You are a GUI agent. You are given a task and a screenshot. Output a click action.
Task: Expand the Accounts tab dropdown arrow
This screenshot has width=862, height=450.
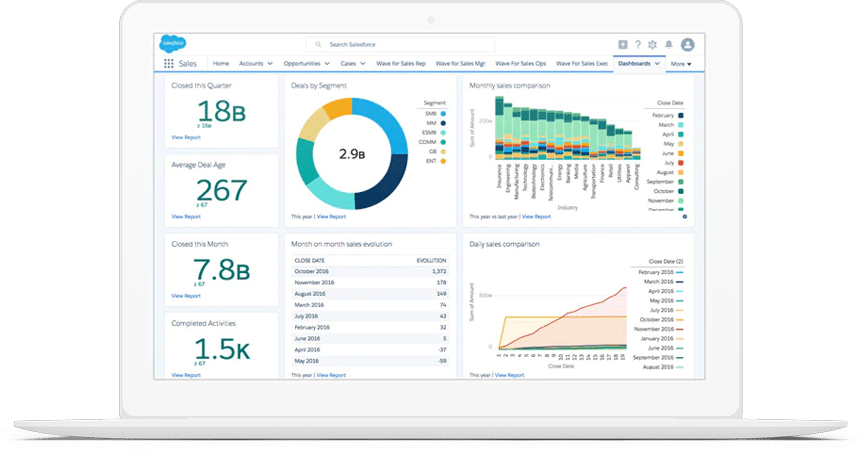(x=270, y=64)
